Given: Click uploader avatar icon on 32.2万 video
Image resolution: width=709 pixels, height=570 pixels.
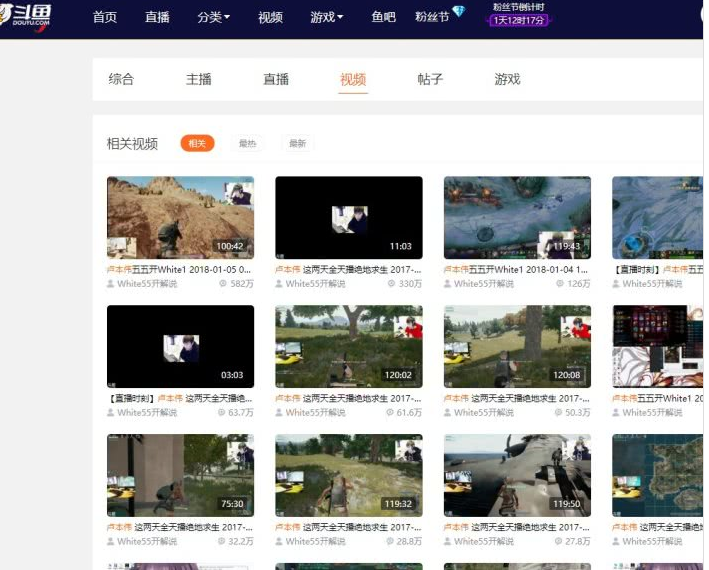Looking at the screenshot, I should point(110,542).
